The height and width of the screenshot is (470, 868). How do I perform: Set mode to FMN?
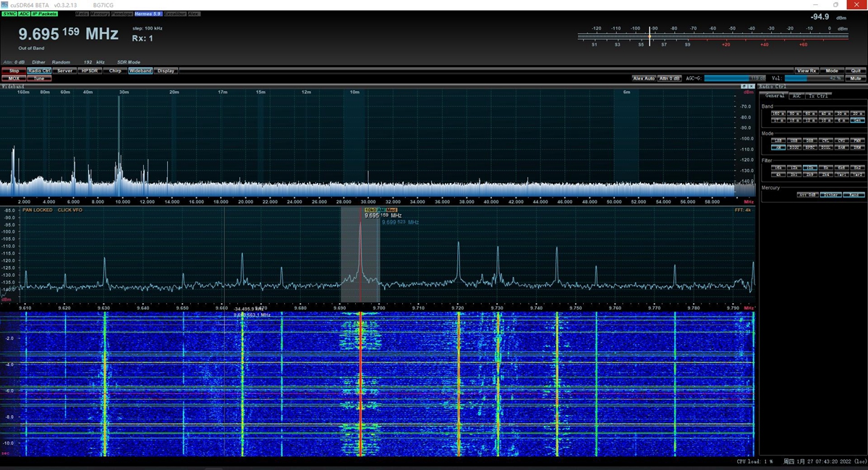(858, 140)
